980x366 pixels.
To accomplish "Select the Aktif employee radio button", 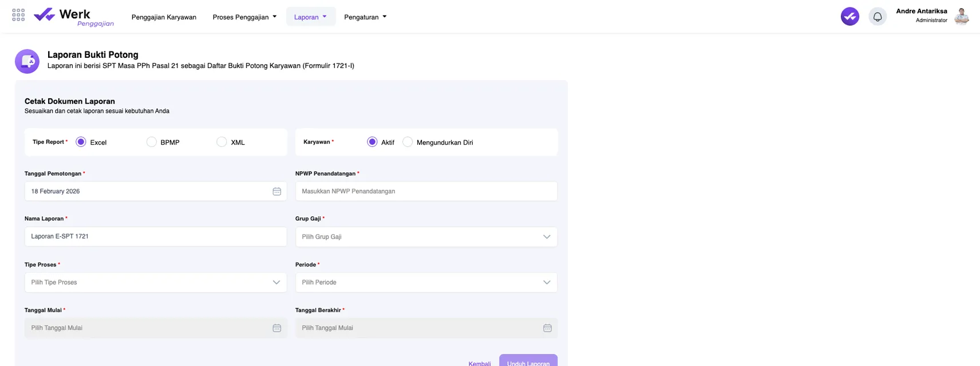I will pyautogui.click(x=372, y=142).
